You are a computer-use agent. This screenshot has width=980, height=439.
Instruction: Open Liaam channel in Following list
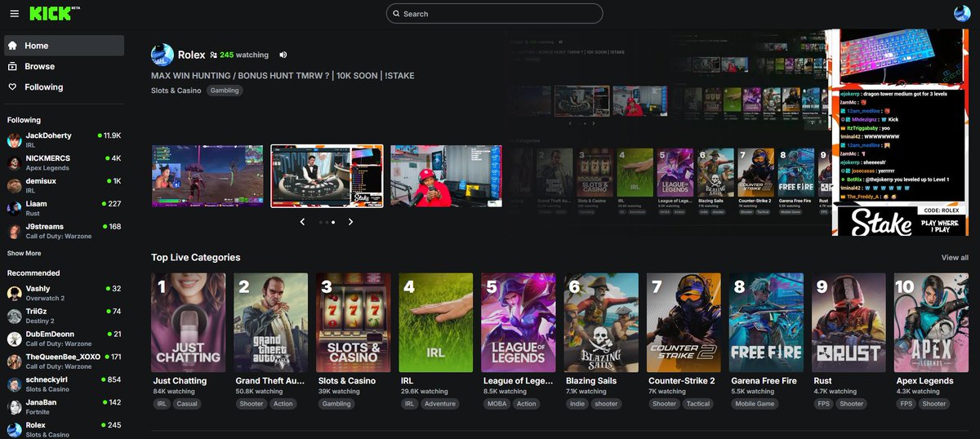coord(64,209)
